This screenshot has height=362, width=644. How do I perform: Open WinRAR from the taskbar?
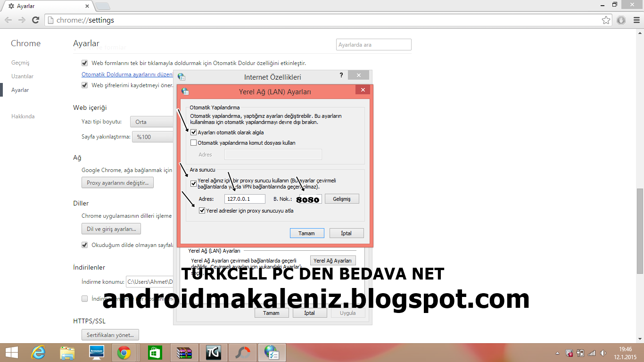(x=183, y=353)
